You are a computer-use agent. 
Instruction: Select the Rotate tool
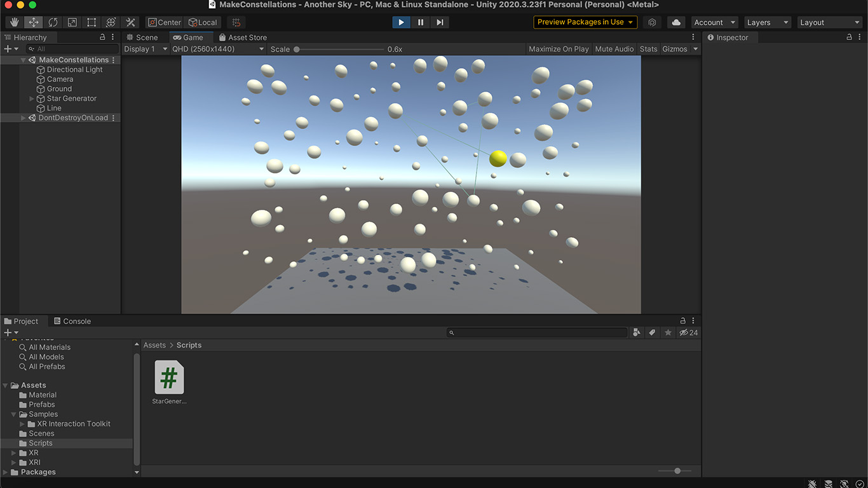pos(53,22)
